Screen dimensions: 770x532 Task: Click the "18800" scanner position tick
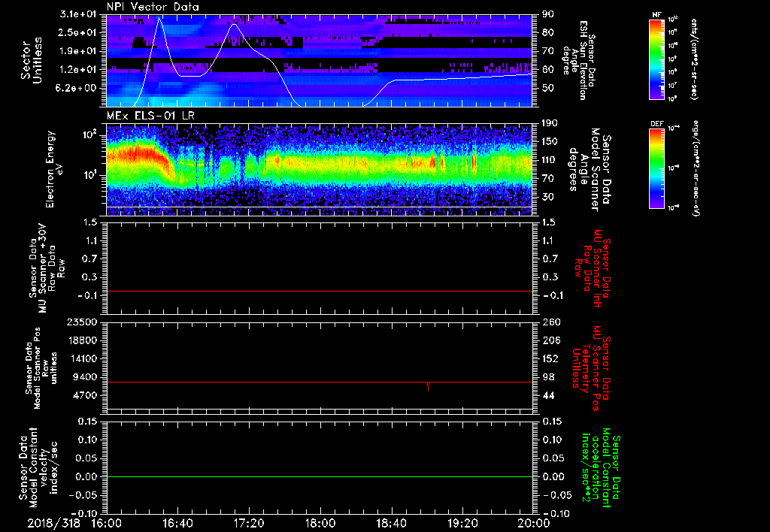(83, 340)
